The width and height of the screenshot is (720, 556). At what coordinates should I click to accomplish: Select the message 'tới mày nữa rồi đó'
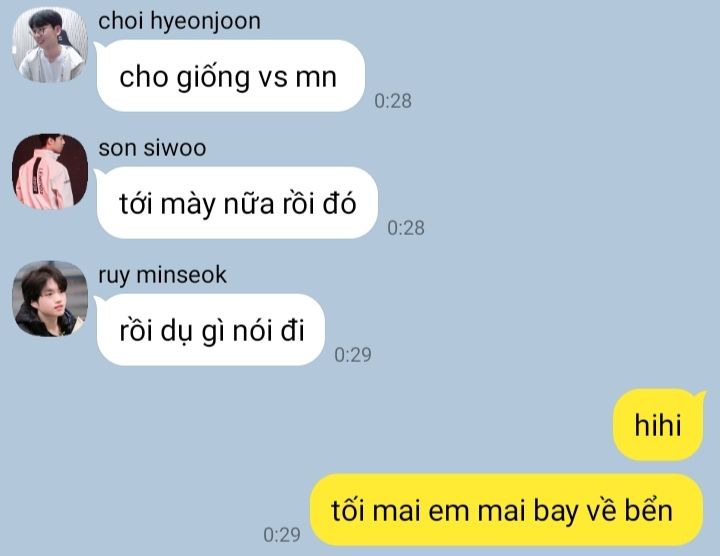point(237,203)
